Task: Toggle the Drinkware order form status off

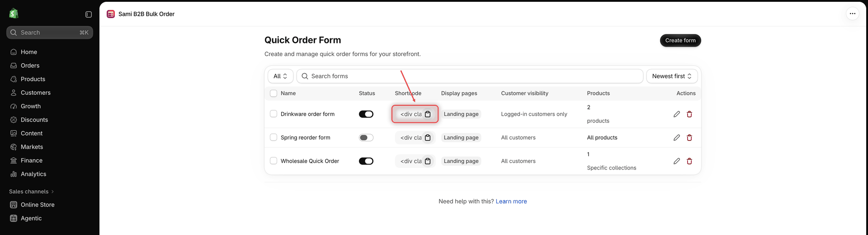Action: (x=366, y=114)
